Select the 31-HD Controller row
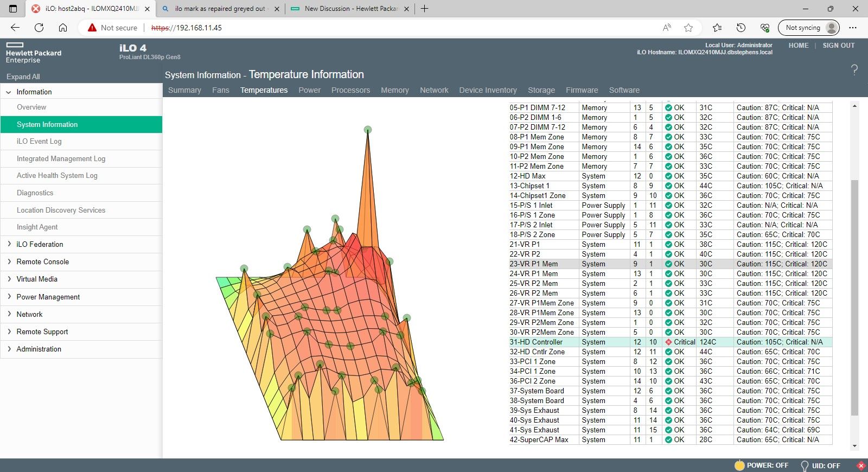 (x=670, y=342)
